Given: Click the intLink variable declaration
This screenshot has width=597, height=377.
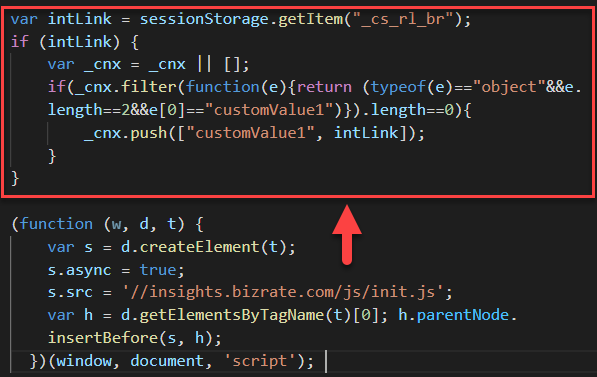Looking at the screenshot, I should [x=80, y=19].
